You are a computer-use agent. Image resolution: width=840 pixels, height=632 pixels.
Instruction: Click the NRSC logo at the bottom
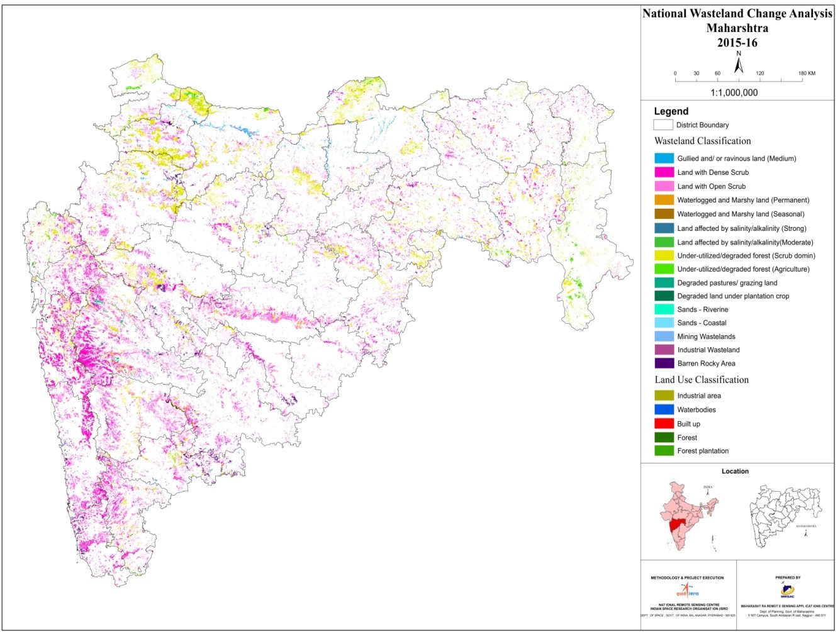pos(687,590)
